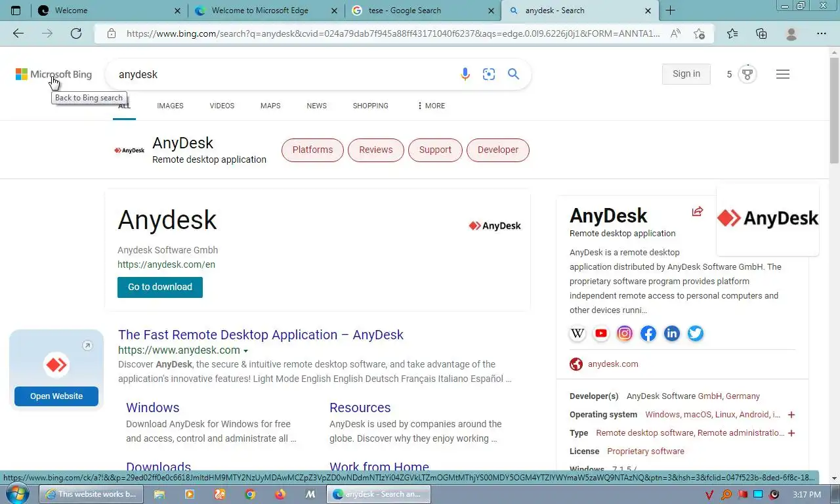Select the Developer pill button
Screen dimensions: 840x504
498,150
